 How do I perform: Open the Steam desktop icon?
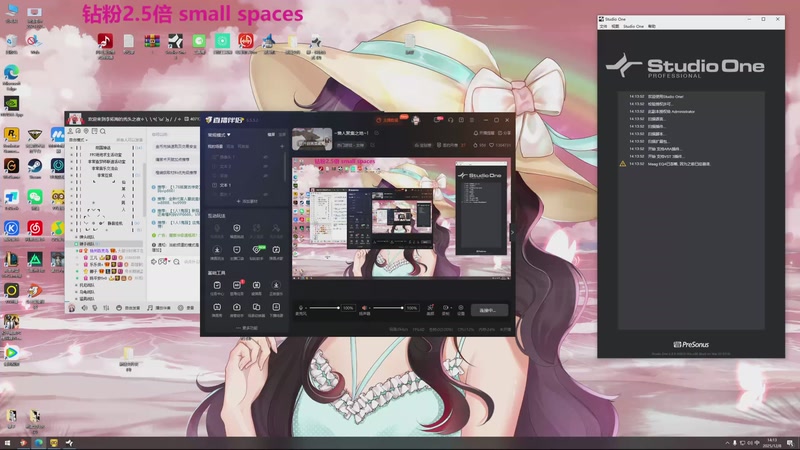(x=35, y=168)
